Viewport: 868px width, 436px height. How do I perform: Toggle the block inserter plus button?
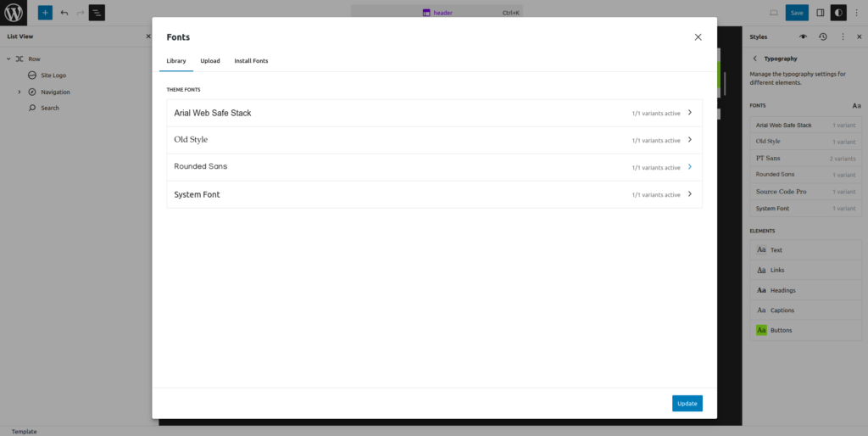tap(46, 13)
